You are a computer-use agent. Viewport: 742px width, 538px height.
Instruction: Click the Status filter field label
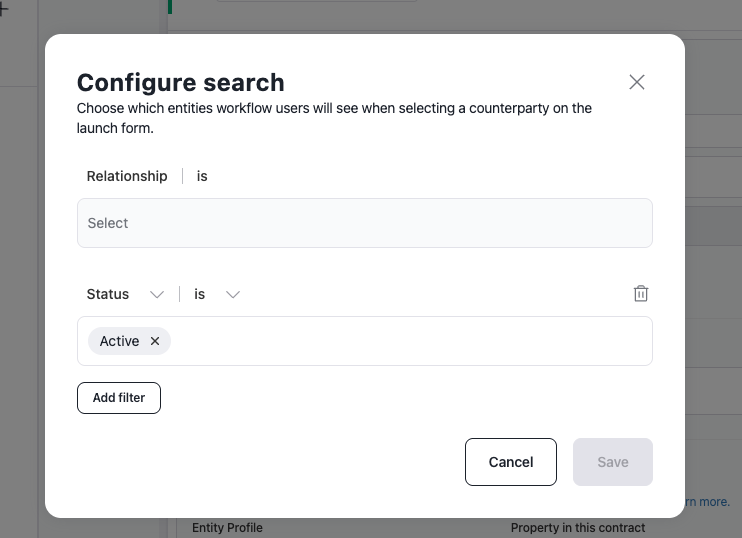[x=108, y=294]
